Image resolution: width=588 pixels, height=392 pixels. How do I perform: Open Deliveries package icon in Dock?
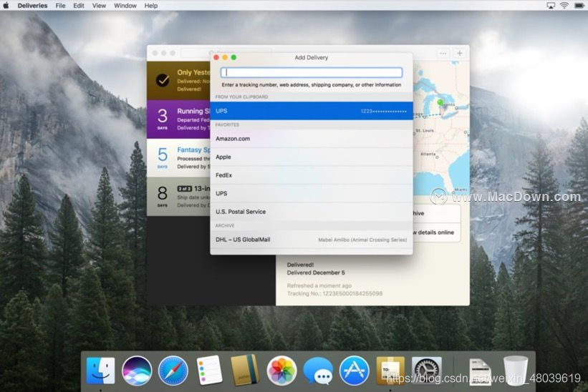390,371
